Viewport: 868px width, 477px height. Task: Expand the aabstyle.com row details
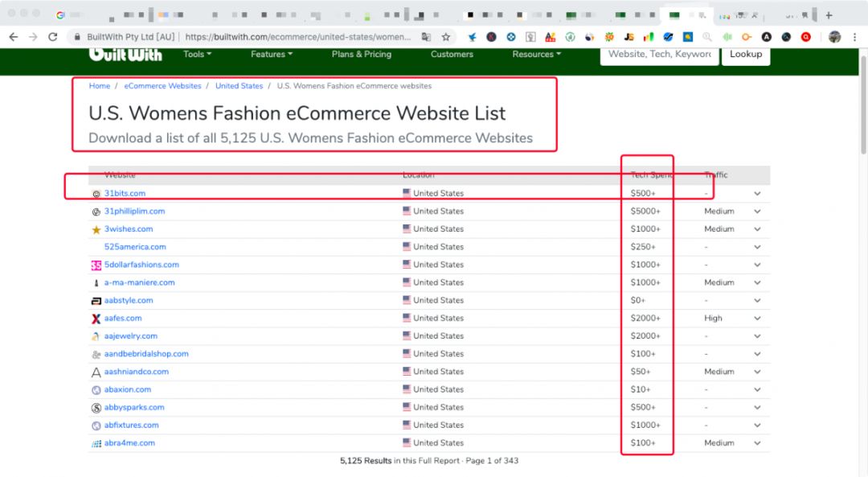(757, 300)
